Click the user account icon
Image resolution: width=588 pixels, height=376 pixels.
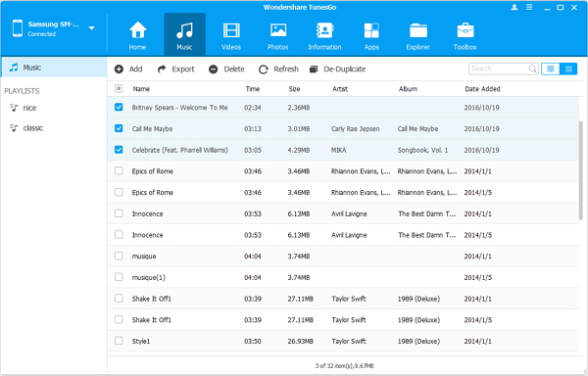(514, 7)
